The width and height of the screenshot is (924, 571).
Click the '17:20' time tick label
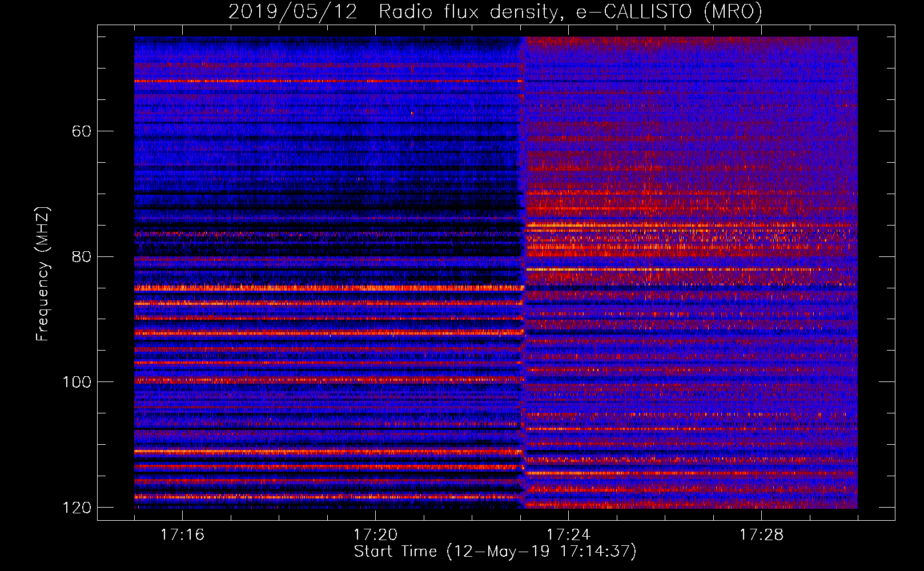point(375,534)
